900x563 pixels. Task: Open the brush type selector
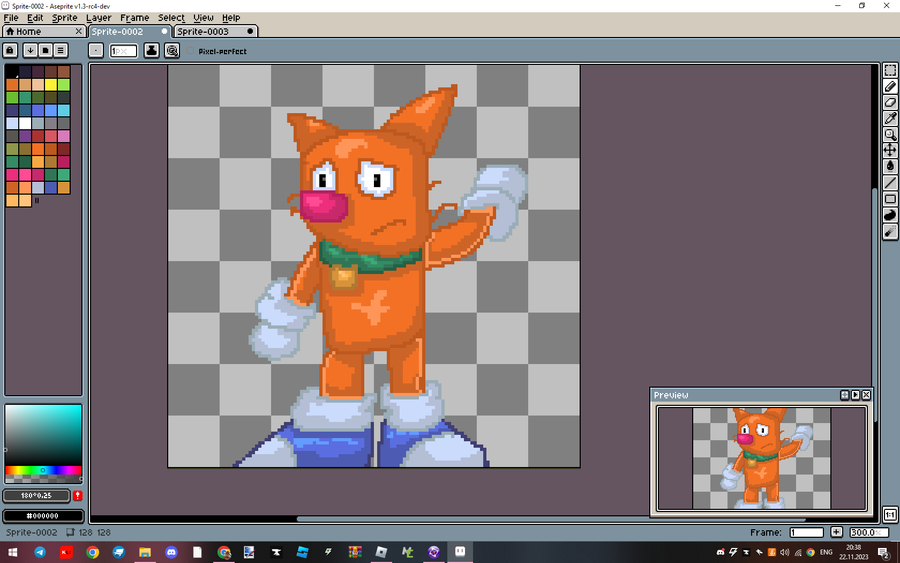tap(96, 51)
